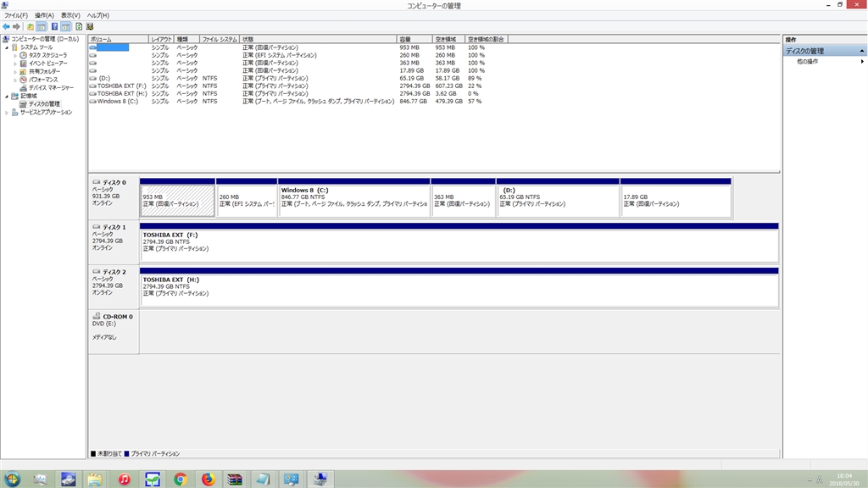
Task: Click the 363 MB recovery partition block
Action: (x=463, y=197)
